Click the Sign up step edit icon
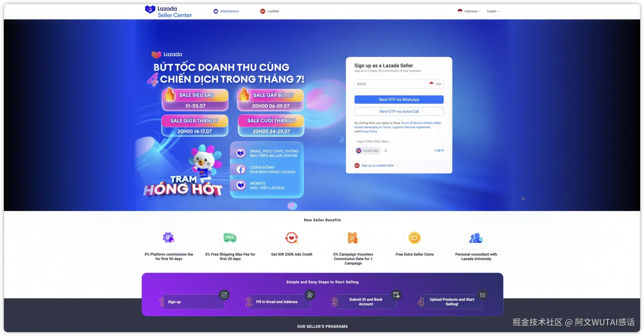Image resolution: width=644 pixels, height=336 pixels. (224, 295)
